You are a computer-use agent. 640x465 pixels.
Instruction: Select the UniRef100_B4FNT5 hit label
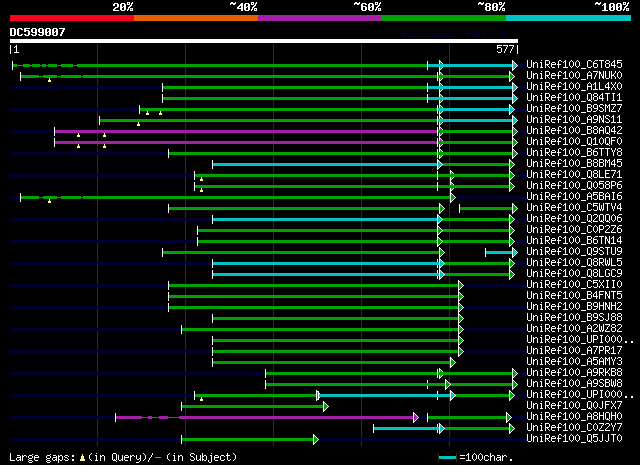coord(574,296)
